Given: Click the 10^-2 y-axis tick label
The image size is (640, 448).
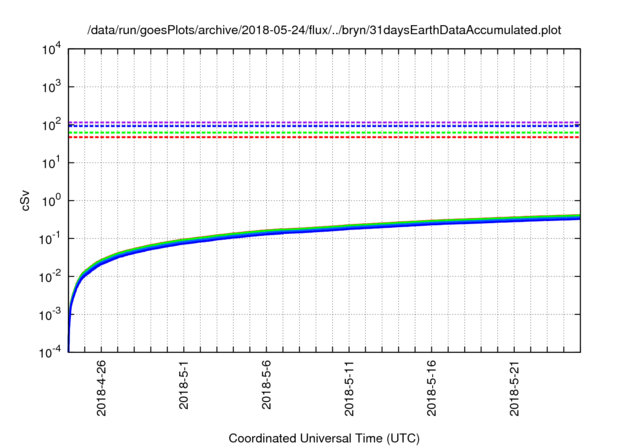Looking at the screenshot, I should pyautogui.click(x=50, y=276).
